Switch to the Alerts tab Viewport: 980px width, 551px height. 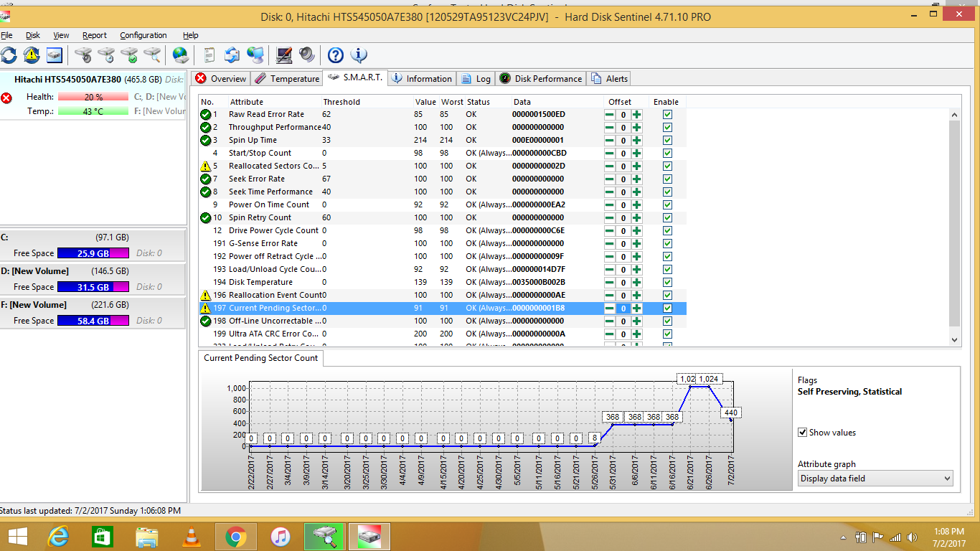609,79
